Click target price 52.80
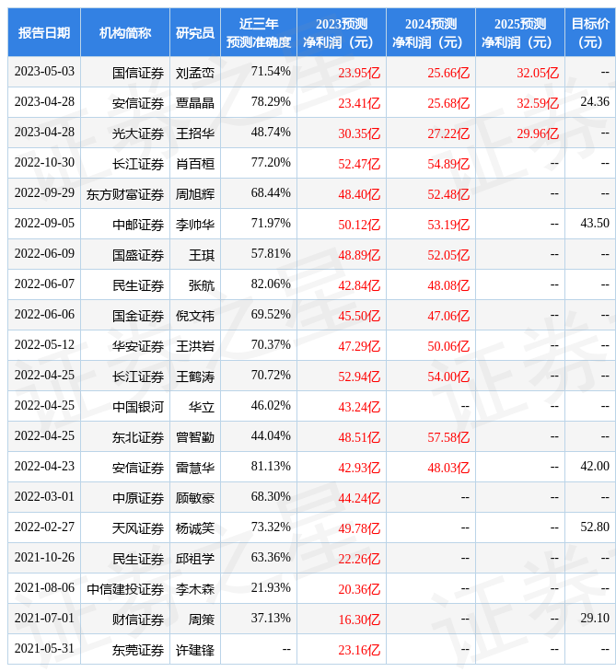This screenshot has height=672, width=616. 595,527
